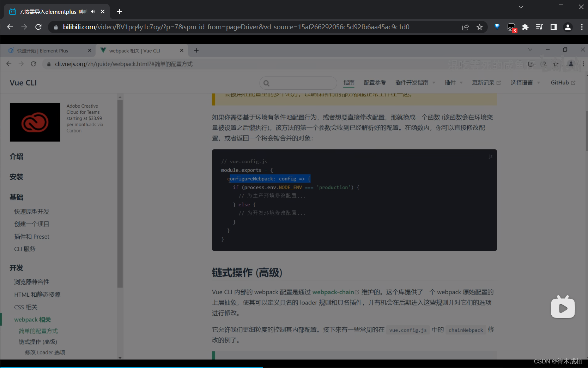Open 创建一个项目 sidebar page

[32, 224]
